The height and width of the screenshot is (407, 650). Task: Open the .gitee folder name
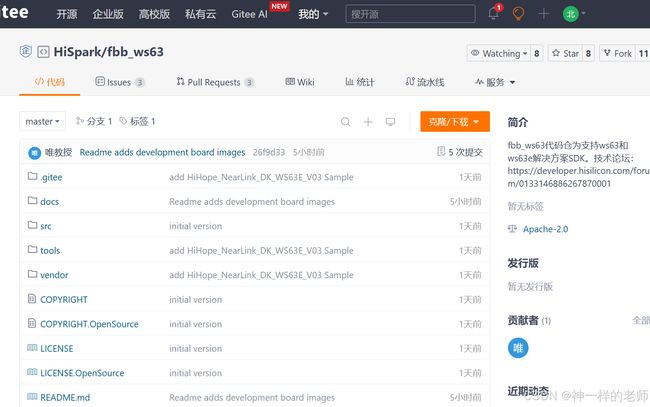point(51,177)
